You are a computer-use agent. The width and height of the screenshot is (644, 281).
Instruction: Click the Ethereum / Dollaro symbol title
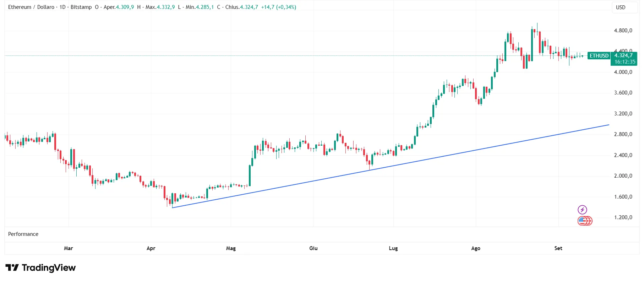point(31,7)
